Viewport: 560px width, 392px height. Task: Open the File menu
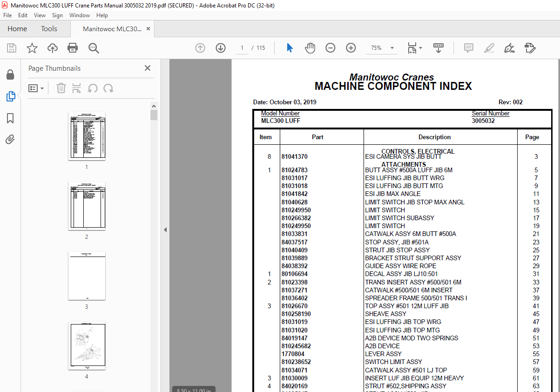[7, 15]
